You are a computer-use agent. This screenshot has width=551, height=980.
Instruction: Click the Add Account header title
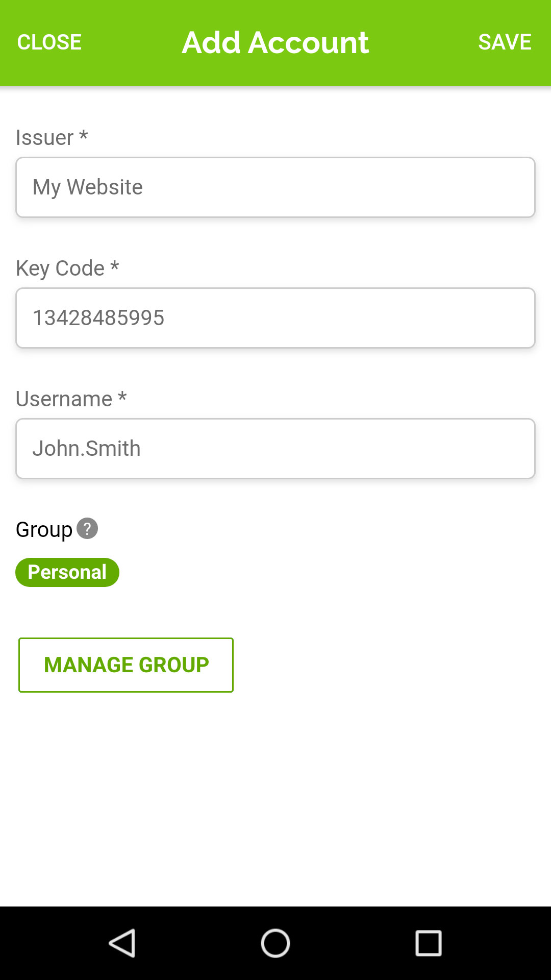point(275,42)
